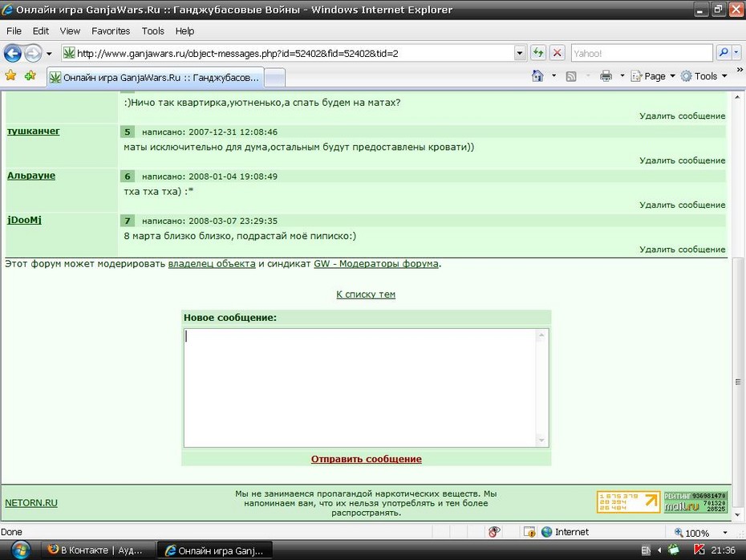Viewport: 746px width, 560px height.
Task: Show hidden tray icons arrow
Action: tap(659, 550)
